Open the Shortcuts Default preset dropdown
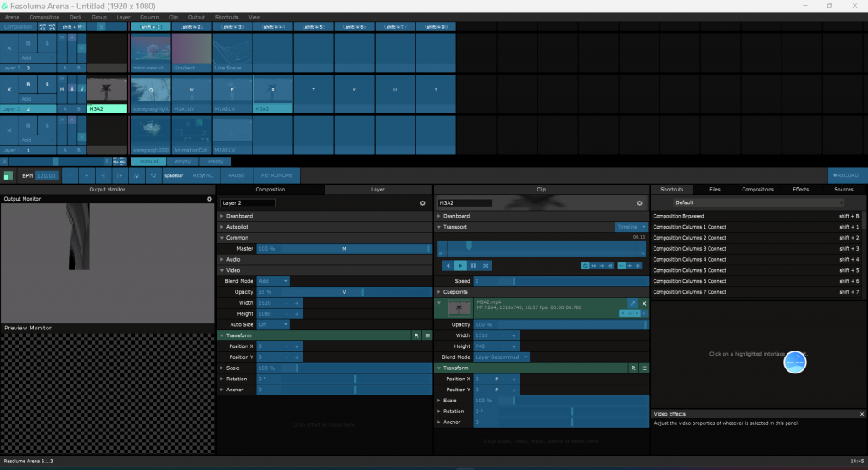 point(759,203)
